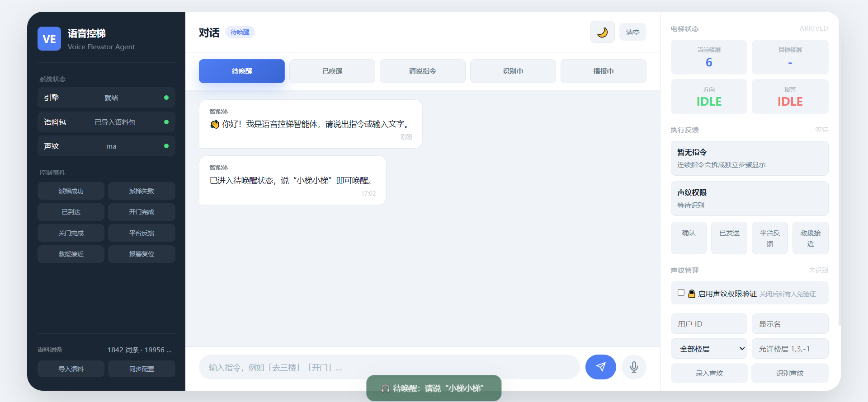Click the 录入声纹 button
This screenshot has height=402, width=868.
coord(709,373)
